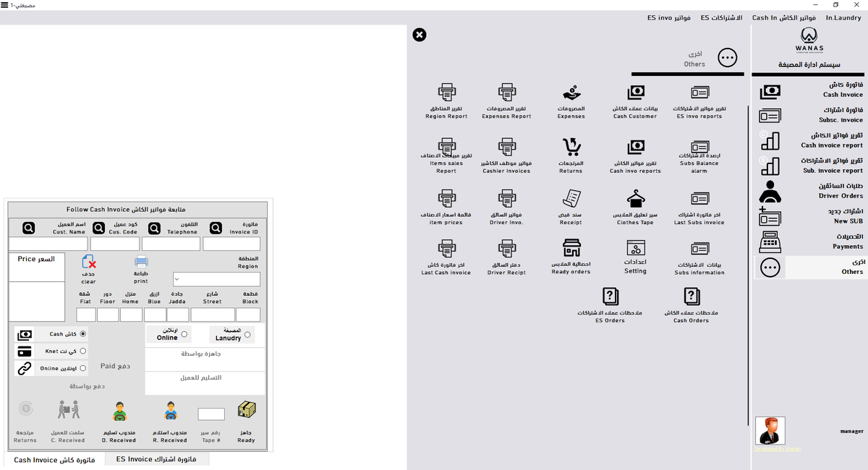Close the Others panel with X

420,34
